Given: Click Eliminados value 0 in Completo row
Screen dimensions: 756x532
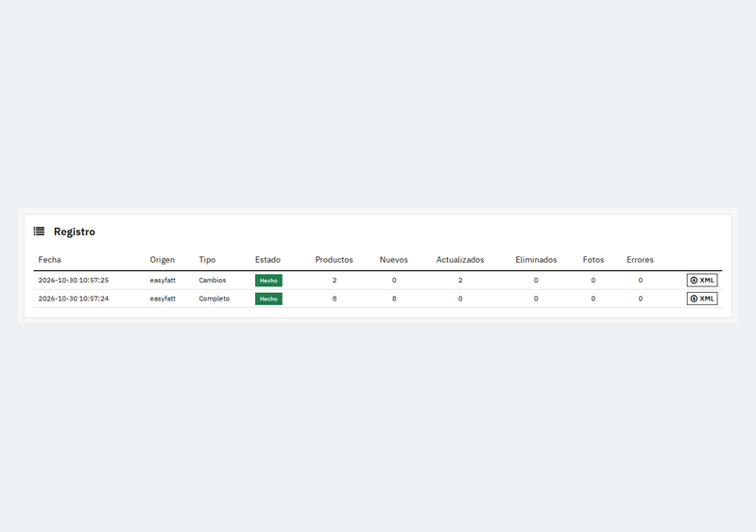Looking at the screenshot, I should 536,299.
